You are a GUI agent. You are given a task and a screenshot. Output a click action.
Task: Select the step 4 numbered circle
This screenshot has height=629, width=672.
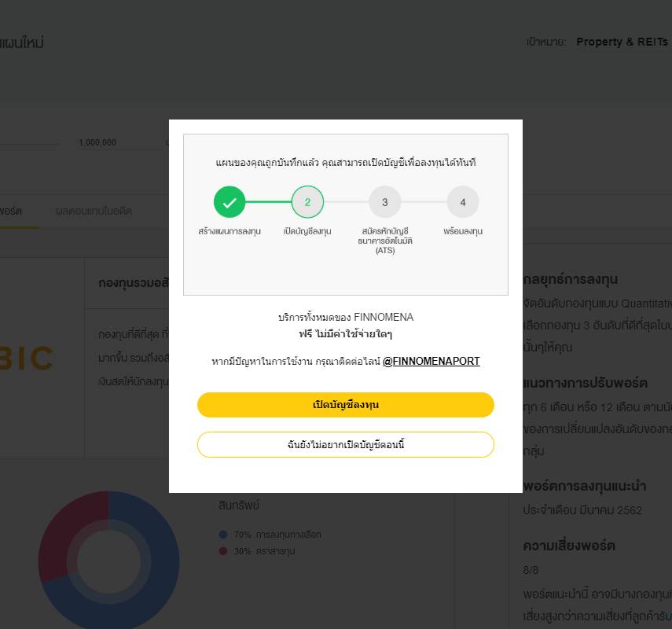click(x=463, y=202)
